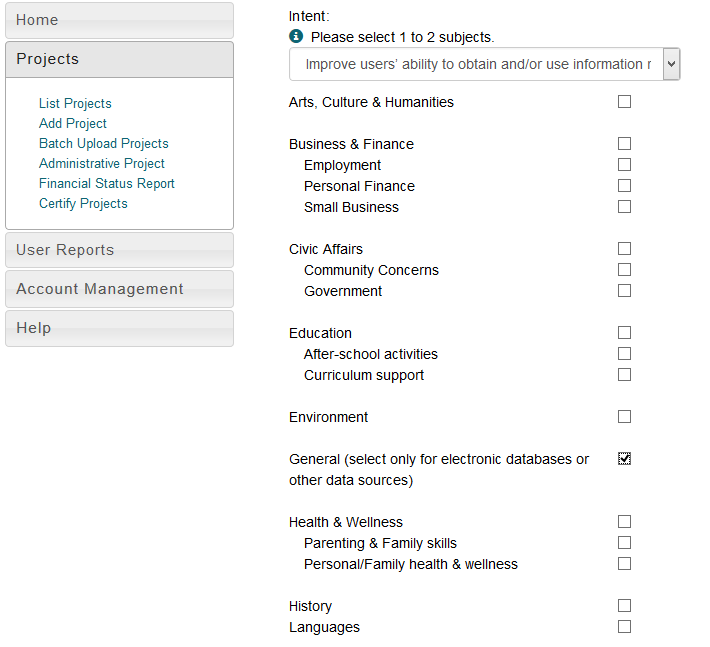Image resolution: width=710 pixels, height=647 pixels.
Task: Tick the Languages checkbox
Action: pos(624,627)
